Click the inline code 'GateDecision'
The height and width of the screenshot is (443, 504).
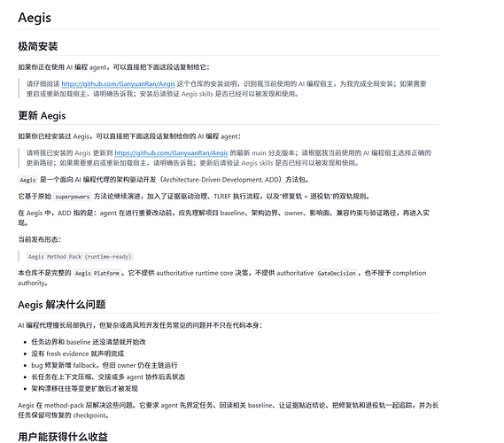(337, 273)
